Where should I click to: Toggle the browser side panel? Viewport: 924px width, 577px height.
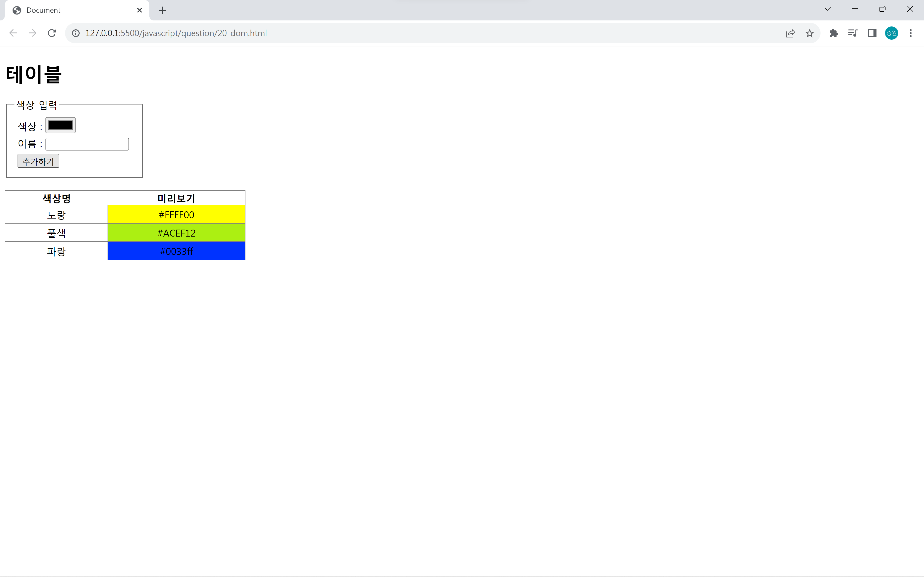click(x=872, y=33)
